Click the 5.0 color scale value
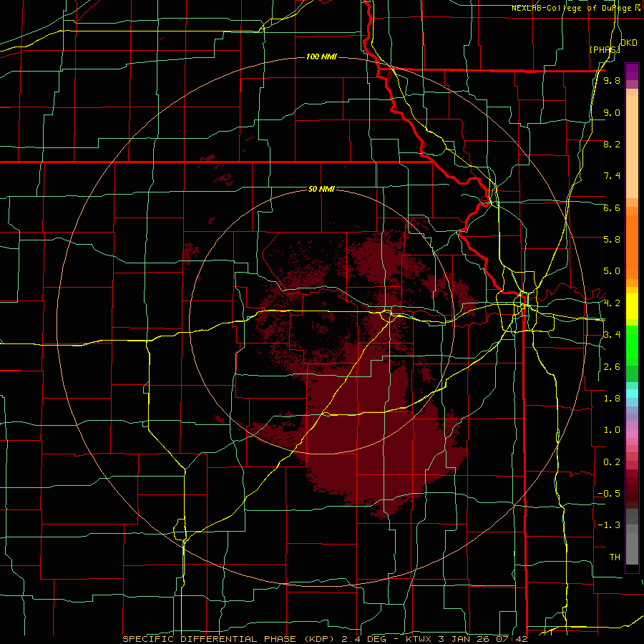644x644 pixels. click(612, 271)
